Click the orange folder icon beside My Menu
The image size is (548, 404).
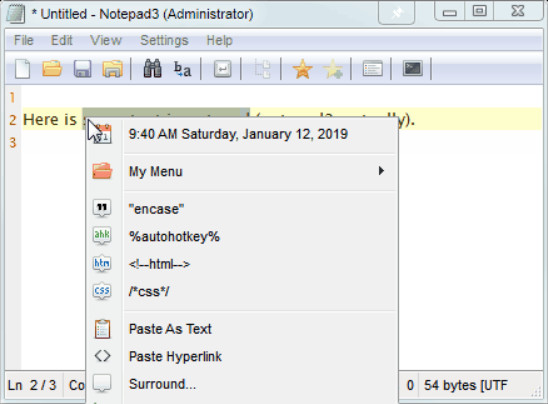(102, 171)
